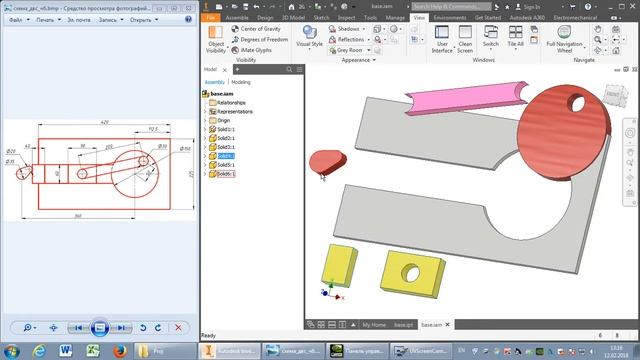Click the actual size icon in photo viewer

[53, 328]
